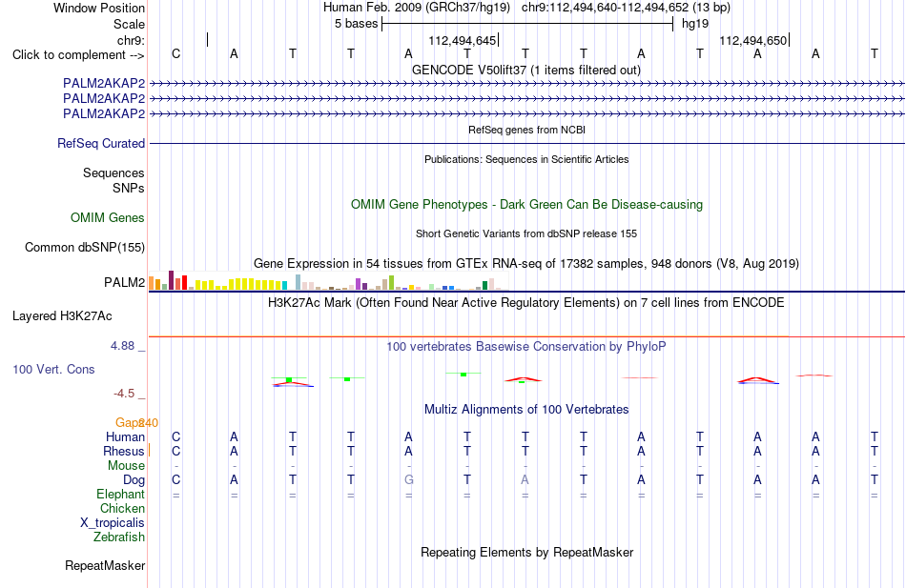Click 'RefSeq genes from NCBI' title
This screenshot has width=906, height=588.
(x=526, y=130)
